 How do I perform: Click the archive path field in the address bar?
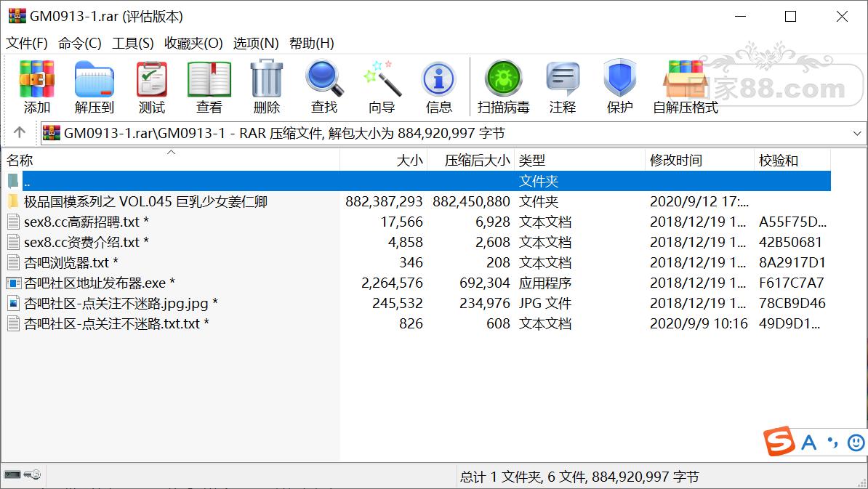pyautogui.click(x=454, y=133)
